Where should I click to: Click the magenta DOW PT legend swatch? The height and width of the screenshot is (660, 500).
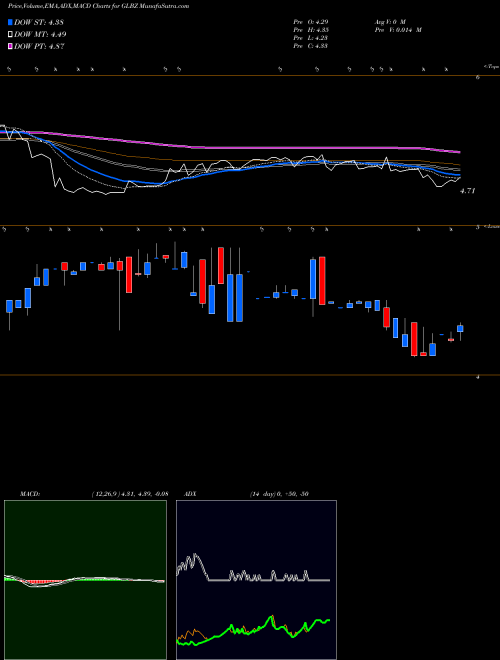pos(10,46)
